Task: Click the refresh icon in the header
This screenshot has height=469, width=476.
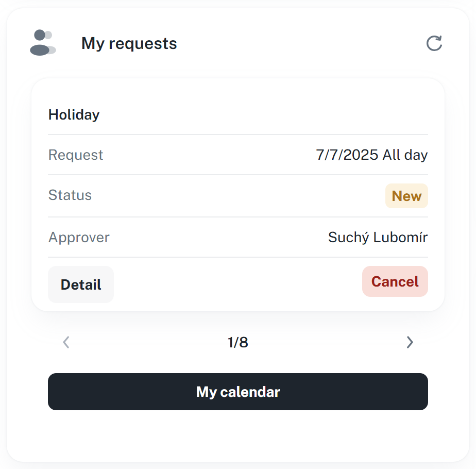Action: coord(434,43)
